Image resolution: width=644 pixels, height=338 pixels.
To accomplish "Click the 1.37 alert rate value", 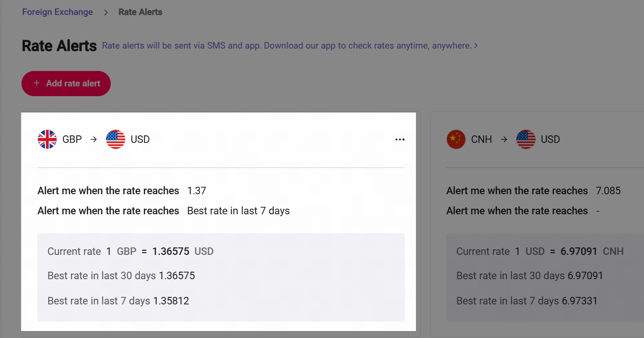I will tap(196, 190).
